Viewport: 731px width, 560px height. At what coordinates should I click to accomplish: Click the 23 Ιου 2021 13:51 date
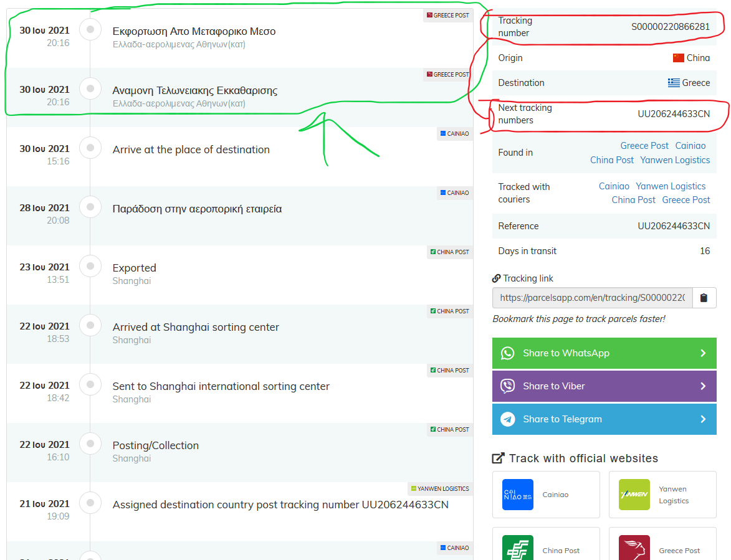pyautogui.click(x=44, y=273)
